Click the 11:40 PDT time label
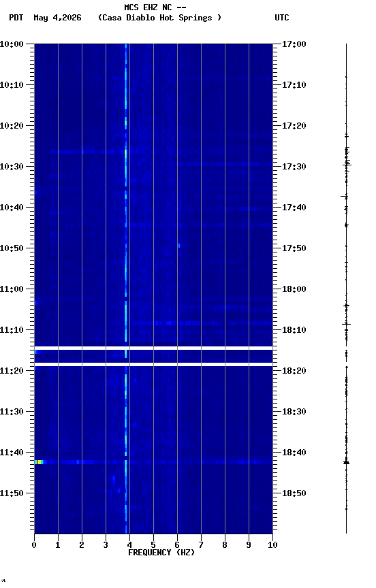The image size is (376, 588). [12, 453]
